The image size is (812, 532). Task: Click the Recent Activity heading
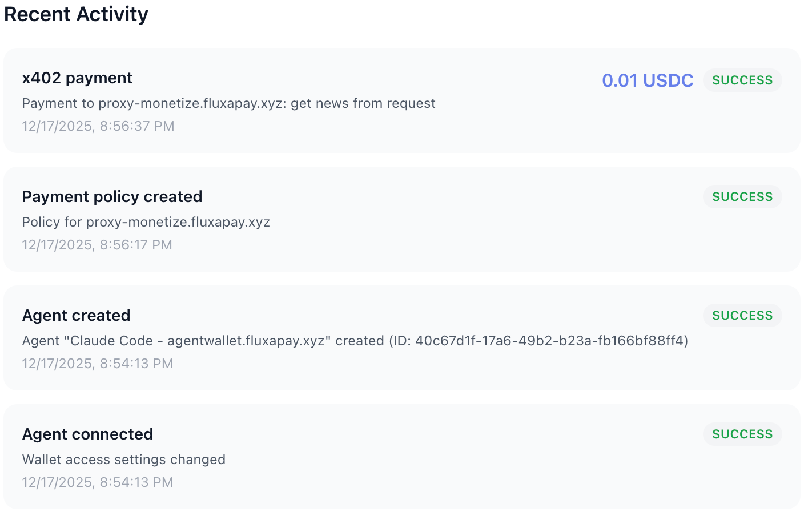76,14
